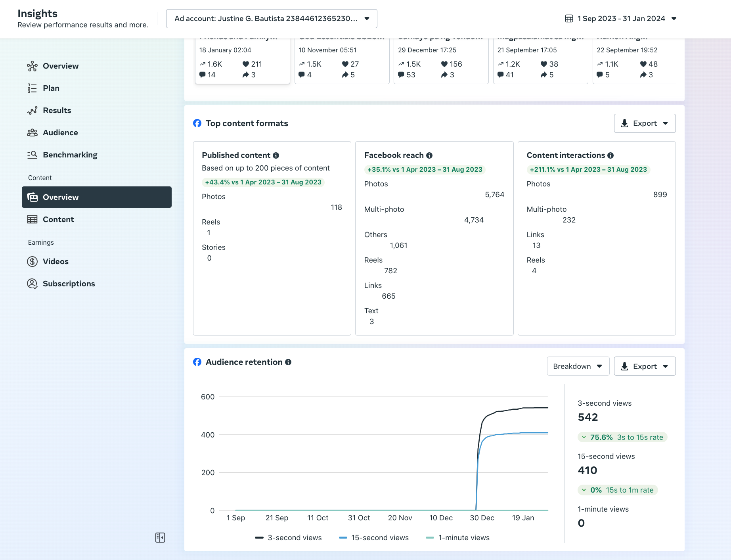
Task: Click Audience retention info icon
Action: [x=288, y=362]
